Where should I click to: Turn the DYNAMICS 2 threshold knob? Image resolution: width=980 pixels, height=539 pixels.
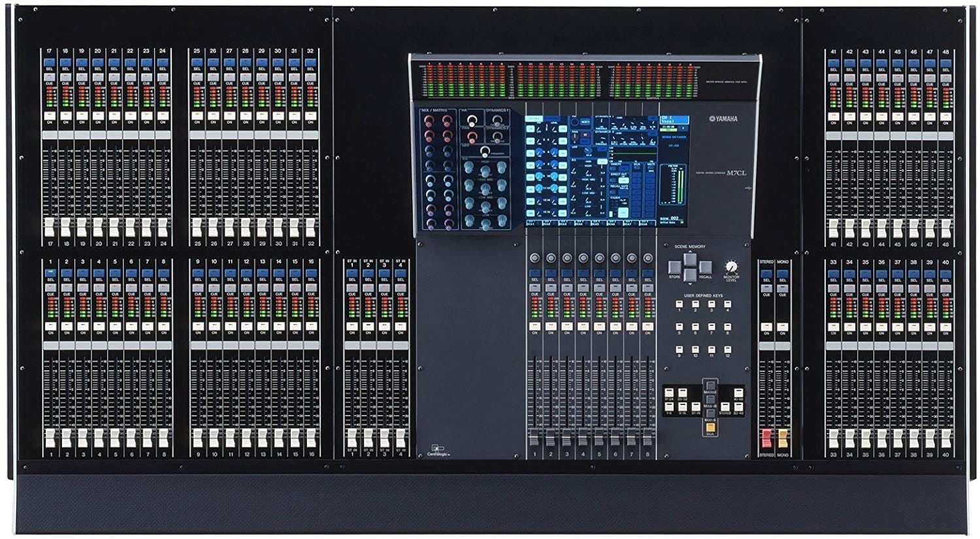(498, 138)
